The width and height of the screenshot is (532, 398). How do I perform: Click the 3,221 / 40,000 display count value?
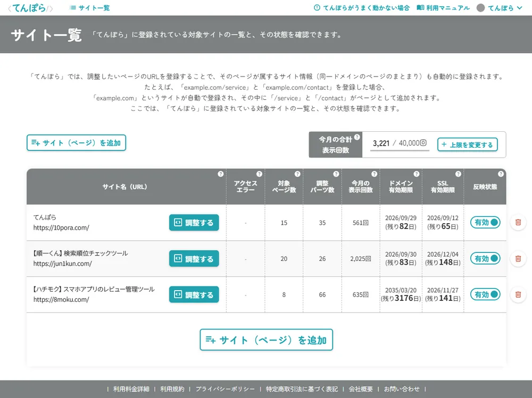tap(400, 143)
